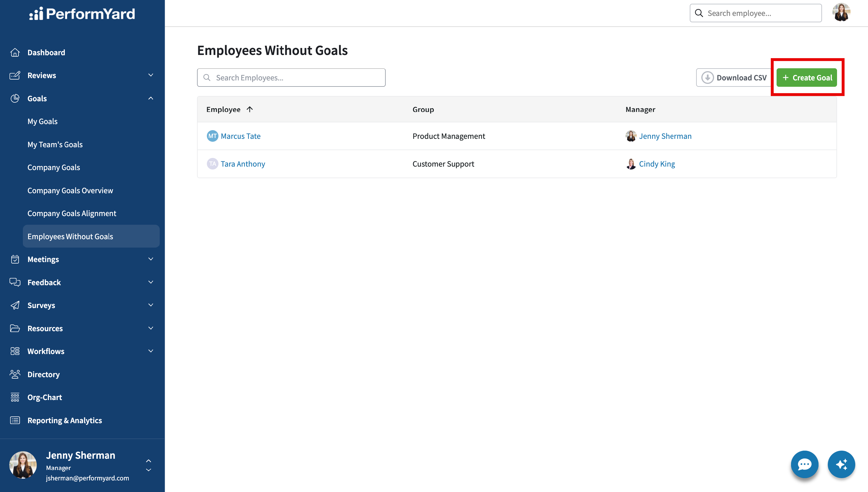This screenshot has width=868, height=492.
Task: Open Reporting & Analytics
Action: (65, 420)
